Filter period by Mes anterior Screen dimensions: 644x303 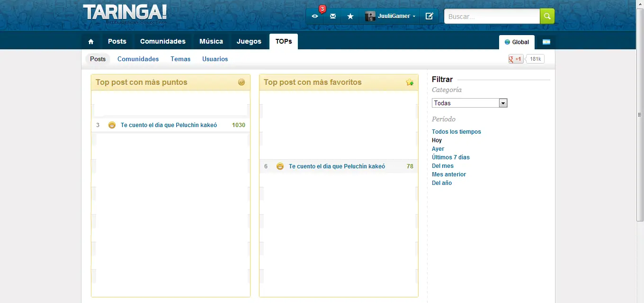tap(449, 174)
